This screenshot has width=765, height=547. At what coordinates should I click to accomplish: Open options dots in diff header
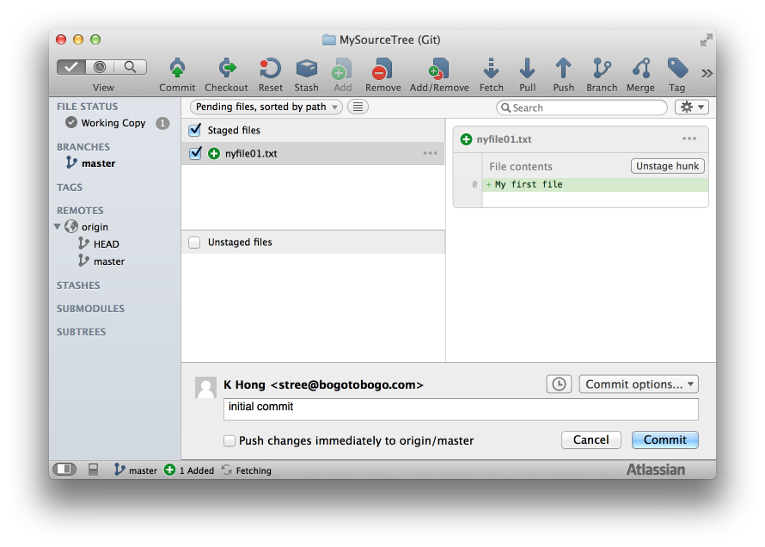click(x=689, y=139)
